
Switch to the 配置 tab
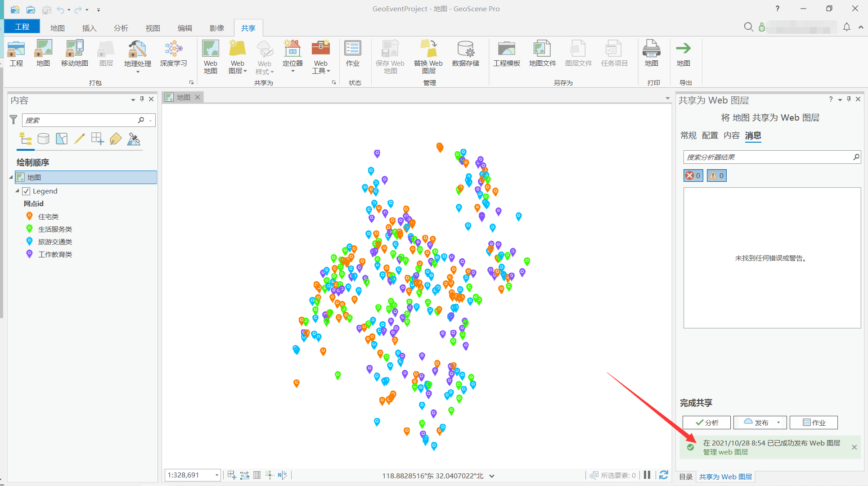point(710,135)
